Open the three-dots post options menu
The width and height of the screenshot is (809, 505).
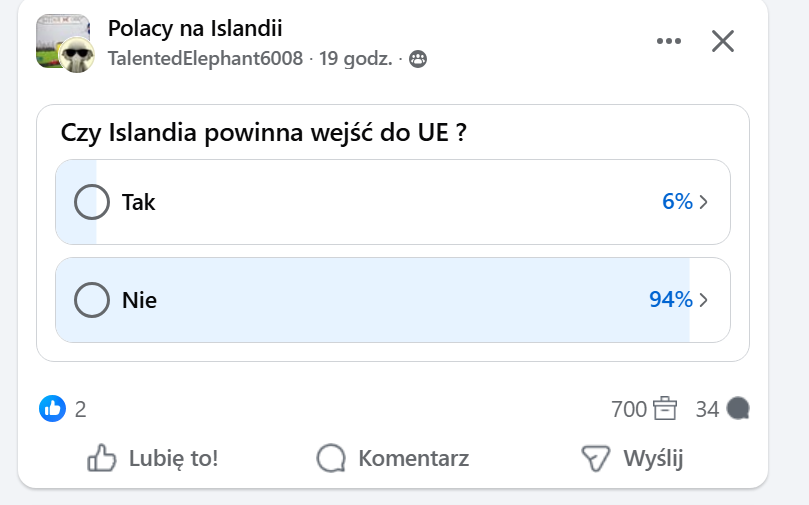668,41
